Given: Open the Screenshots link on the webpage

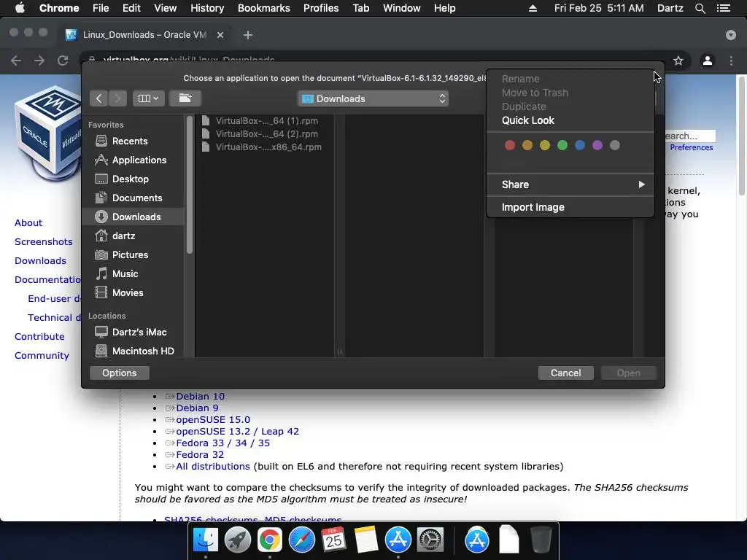Looking at the screenshot, I should tap(44, 241).
